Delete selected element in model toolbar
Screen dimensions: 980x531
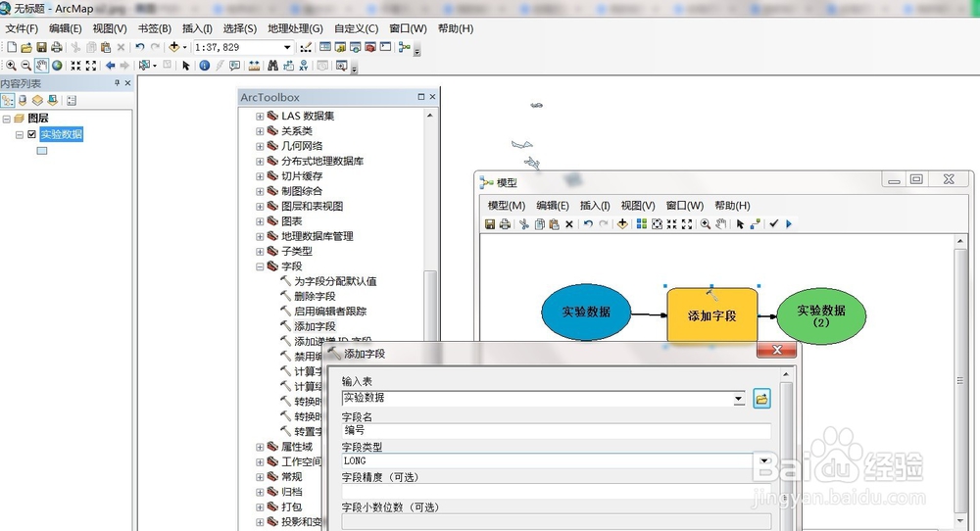coord(569,224)
